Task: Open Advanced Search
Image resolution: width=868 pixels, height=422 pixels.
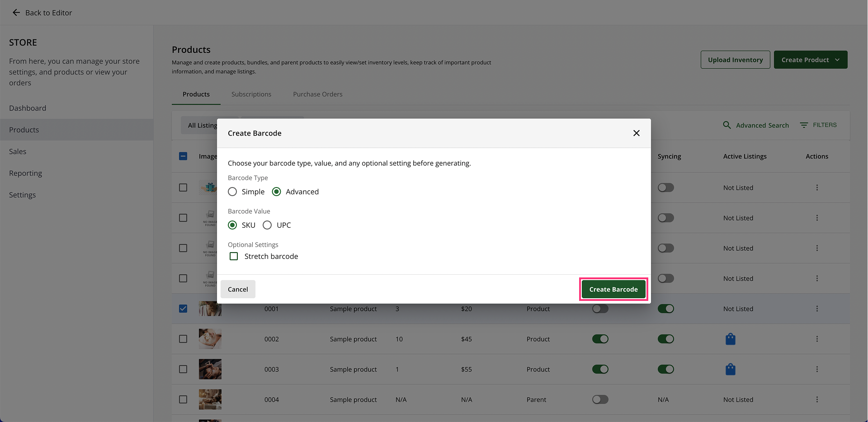Action: click(756, 125)
